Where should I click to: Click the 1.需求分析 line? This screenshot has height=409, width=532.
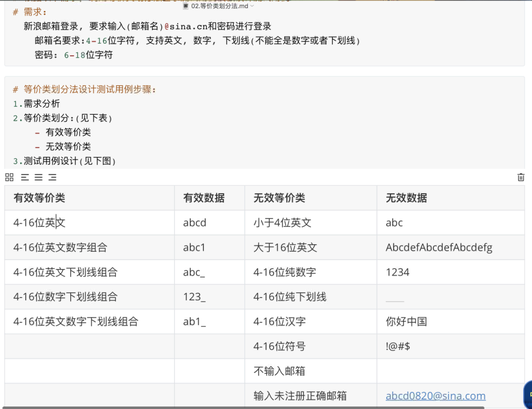click(37, 104)
